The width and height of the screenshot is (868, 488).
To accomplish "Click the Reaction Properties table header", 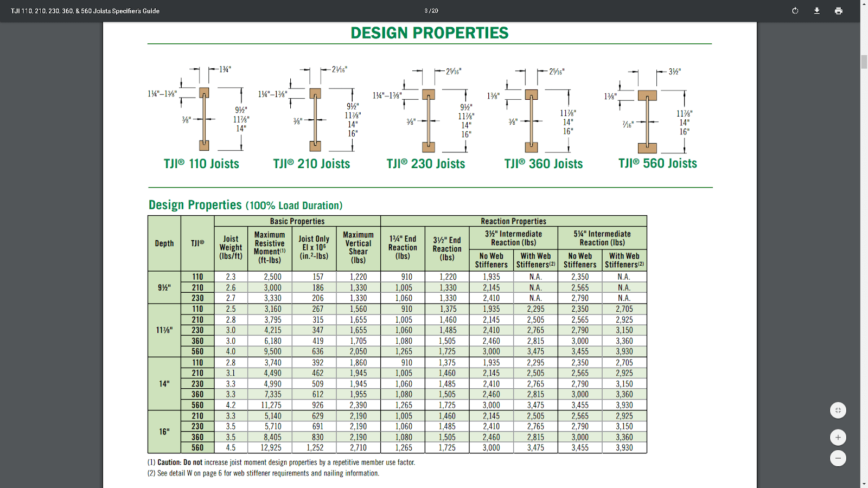I will tap(514, 221).
